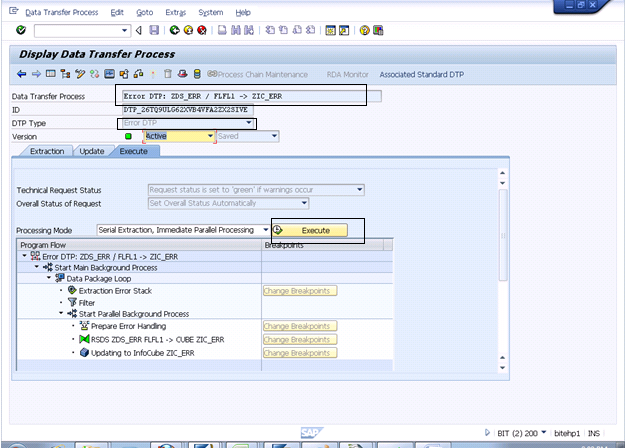Click the Execute tab scroll-up arrow

click(503, 173)
